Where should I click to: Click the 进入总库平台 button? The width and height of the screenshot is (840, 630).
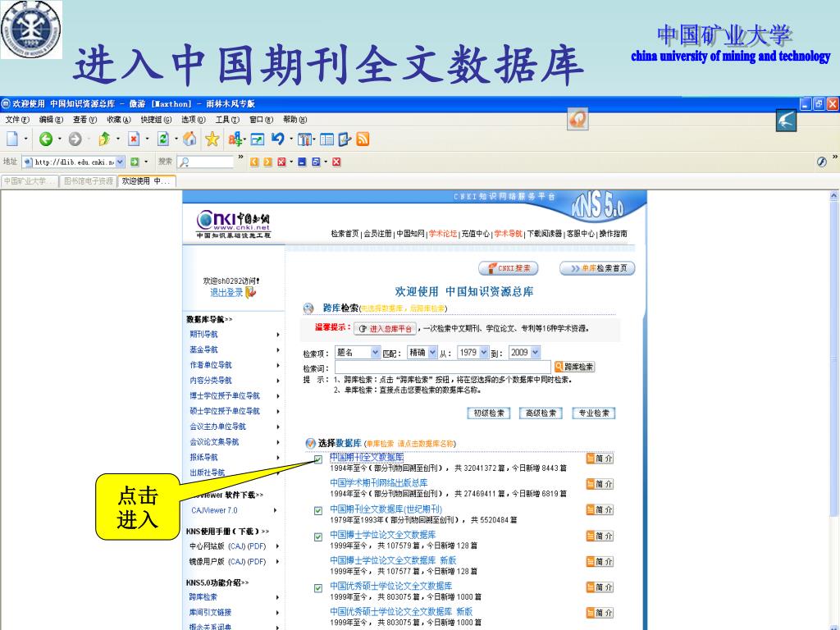pyautogui.click(x=386, y=329)
